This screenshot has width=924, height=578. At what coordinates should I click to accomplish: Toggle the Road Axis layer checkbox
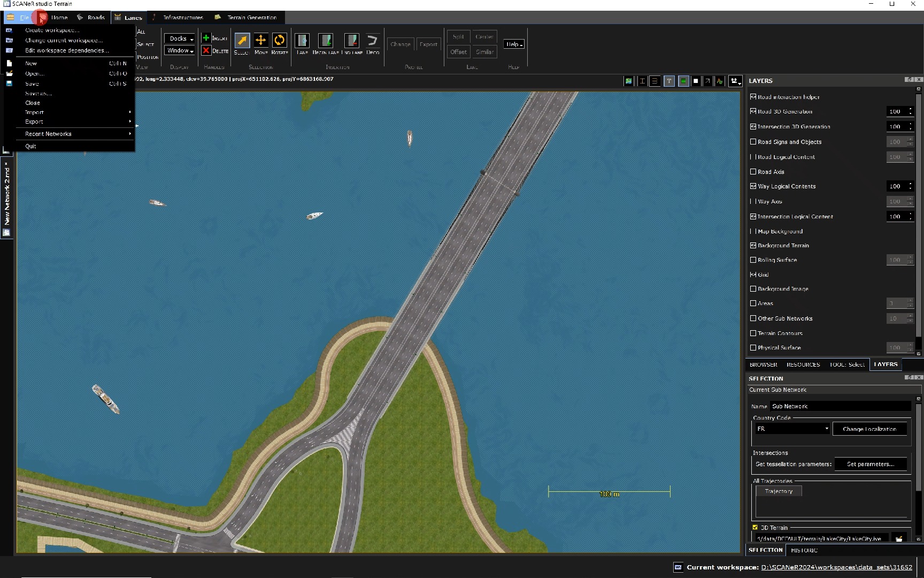point(753,172)
